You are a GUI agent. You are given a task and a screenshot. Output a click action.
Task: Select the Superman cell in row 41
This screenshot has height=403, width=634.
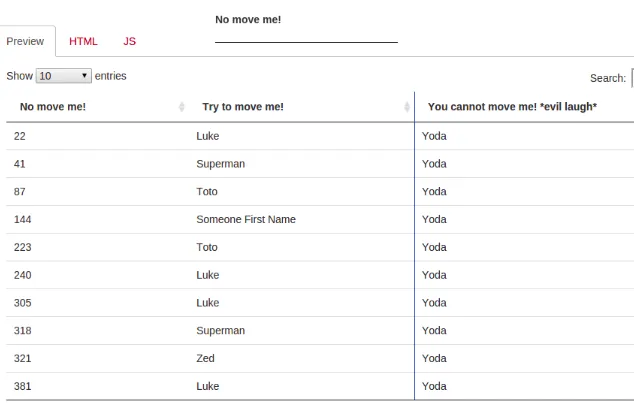(x=220, y=163)
